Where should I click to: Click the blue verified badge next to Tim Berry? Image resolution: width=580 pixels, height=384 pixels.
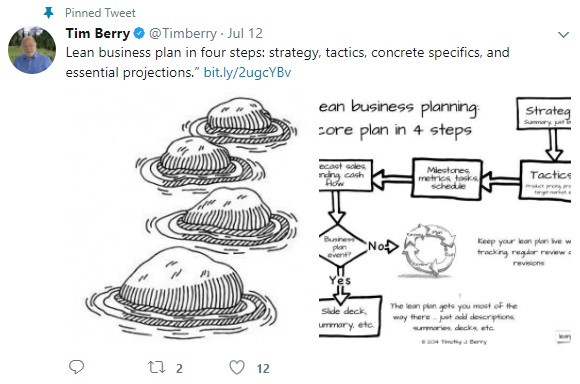(139, 34)
